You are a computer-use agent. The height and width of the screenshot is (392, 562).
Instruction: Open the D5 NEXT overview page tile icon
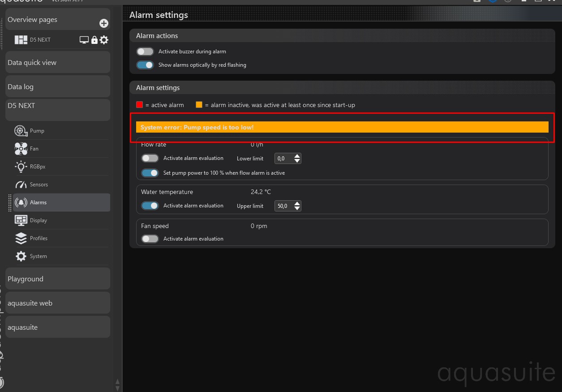tap(21, 40)
